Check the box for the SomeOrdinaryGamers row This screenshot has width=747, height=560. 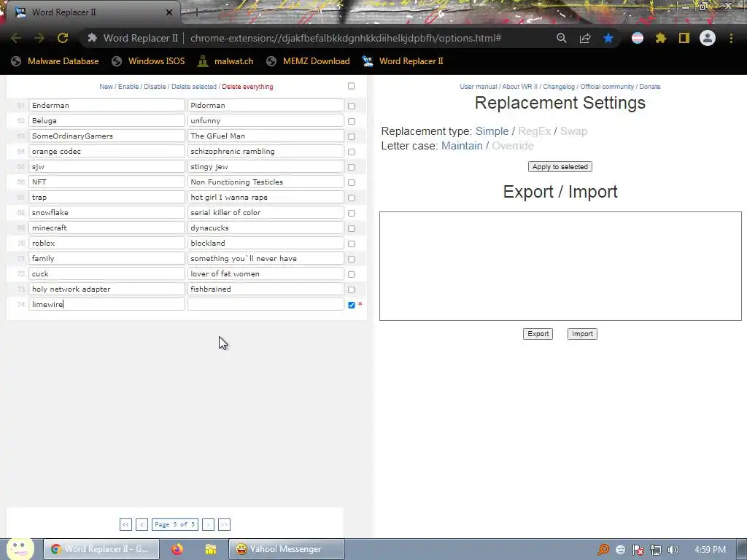click(x=352, y=136)
